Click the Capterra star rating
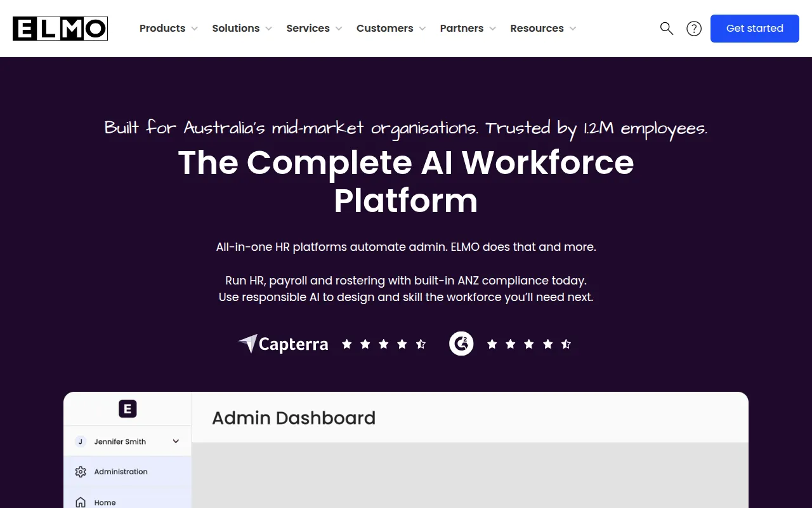The image size is (812, 508). (384, 344)
